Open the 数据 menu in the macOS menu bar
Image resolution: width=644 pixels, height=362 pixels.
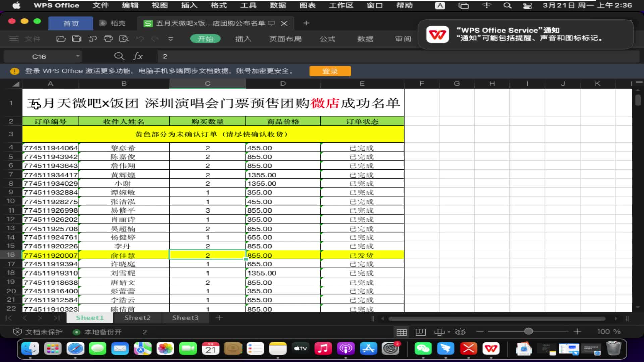[278, 5]
